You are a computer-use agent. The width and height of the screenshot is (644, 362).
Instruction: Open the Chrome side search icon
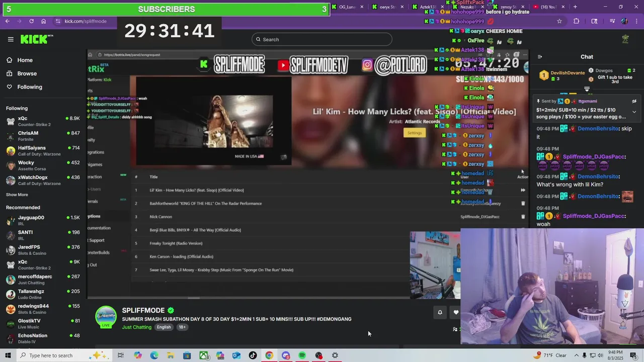(594, 21)
